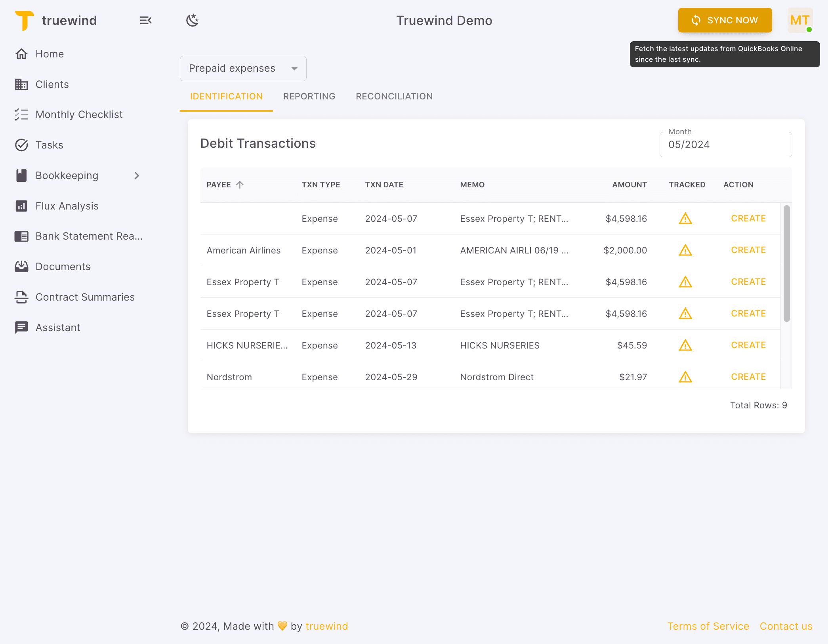Image resolution: width=828 pixels, height=644 pixels.
Task: Switch to the Reconciliation tab
Action: tap(394, 96)
